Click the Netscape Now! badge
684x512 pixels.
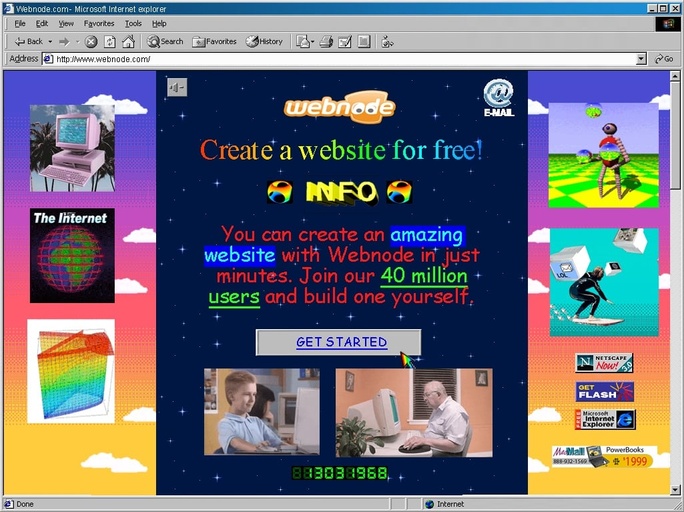click(x=604, y=363)
